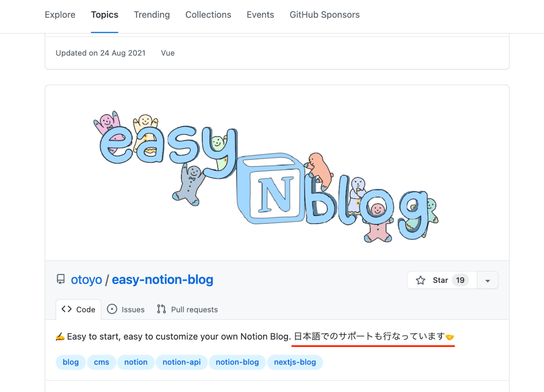Click the underlined Japanese support text
The height and width of the screenshot is (392, 544).
[x=369, y=336]
